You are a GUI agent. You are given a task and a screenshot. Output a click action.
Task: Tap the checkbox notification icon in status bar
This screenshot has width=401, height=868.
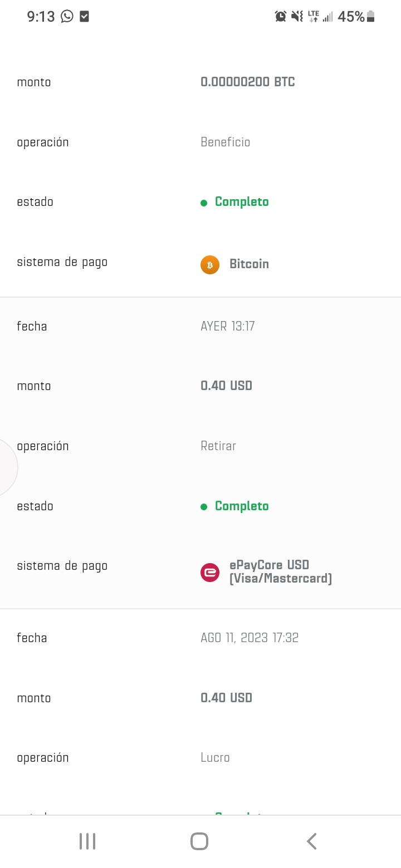[84, 17]
